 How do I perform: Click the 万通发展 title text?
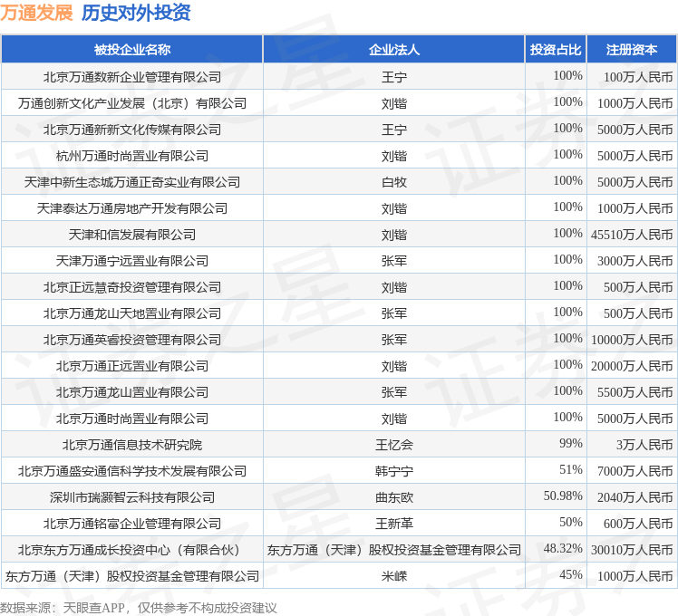[x=36, y=13]
